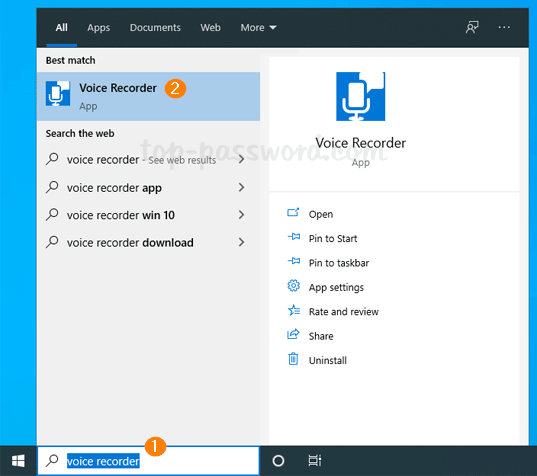Open Voice Recorder from the right panel
Viewport: 537px width, 476px height.
tap(321, 214)
